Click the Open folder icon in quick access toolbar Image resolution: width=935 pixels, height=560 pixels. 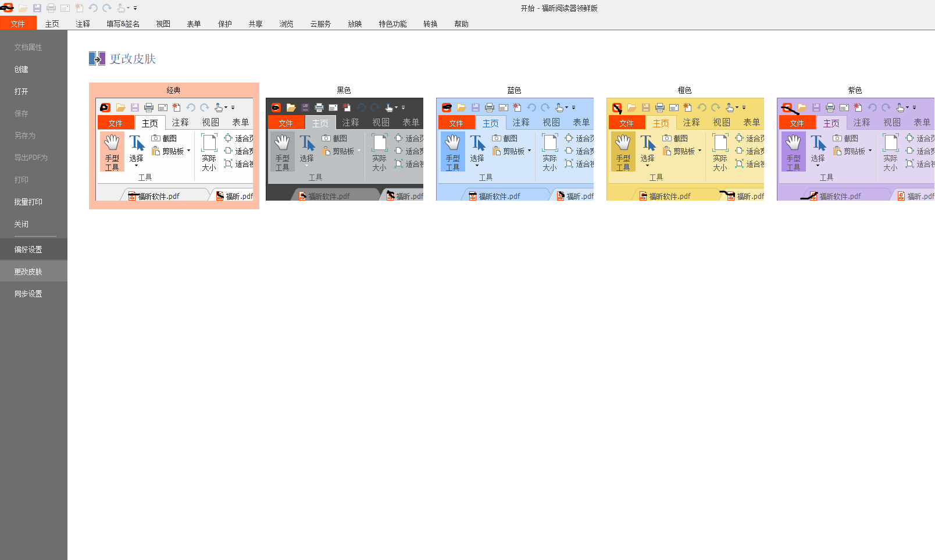(23, 8)
